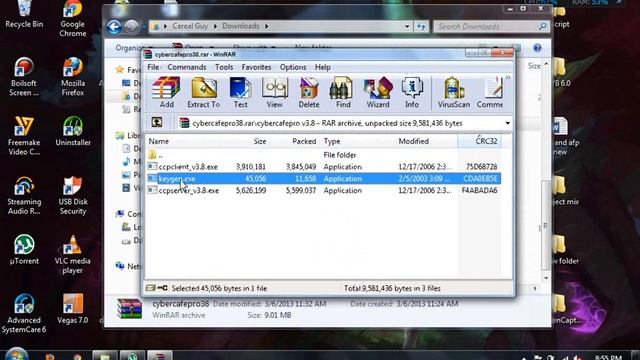Open the Advanced SystemCare 6 shortcut

(24, 313)
